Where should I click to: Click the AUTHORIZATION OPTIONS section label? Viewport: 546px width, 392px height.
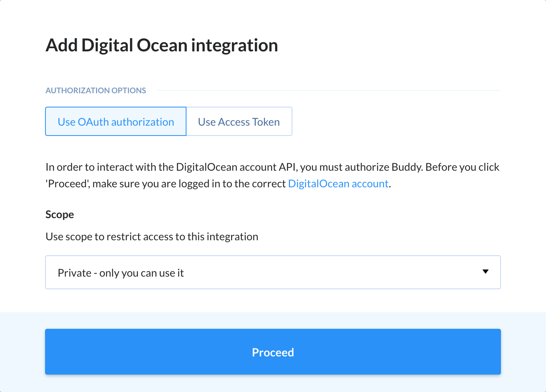coord(96,90)
